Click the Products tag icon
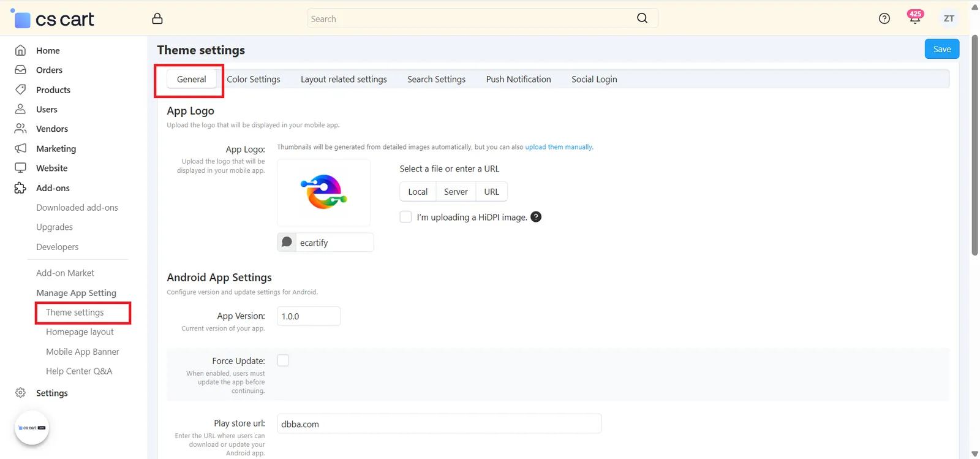This screenshot has width=980, height=459. [x=20, y=89]
